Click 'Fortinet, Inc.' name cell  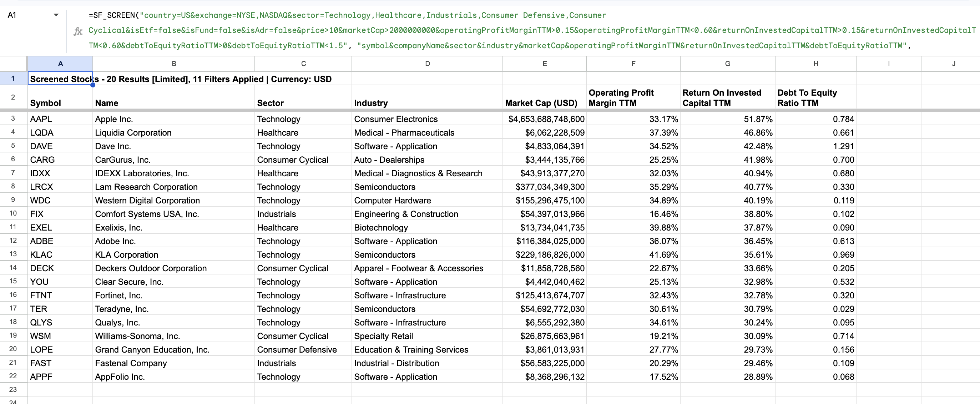point(174,296)
